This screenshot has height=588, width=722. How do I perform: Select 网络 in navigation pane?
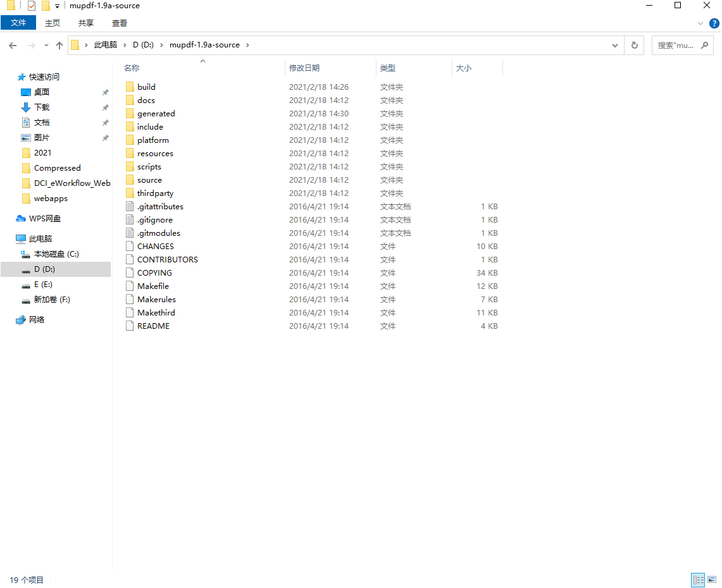coord(37,320)
